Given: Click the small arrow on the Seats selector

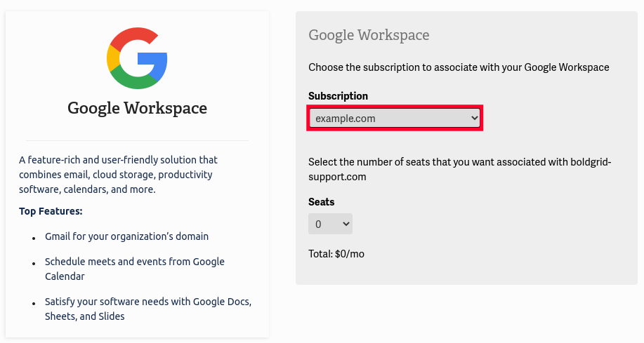Looking at the screenshot, I should tap(346, 224).
